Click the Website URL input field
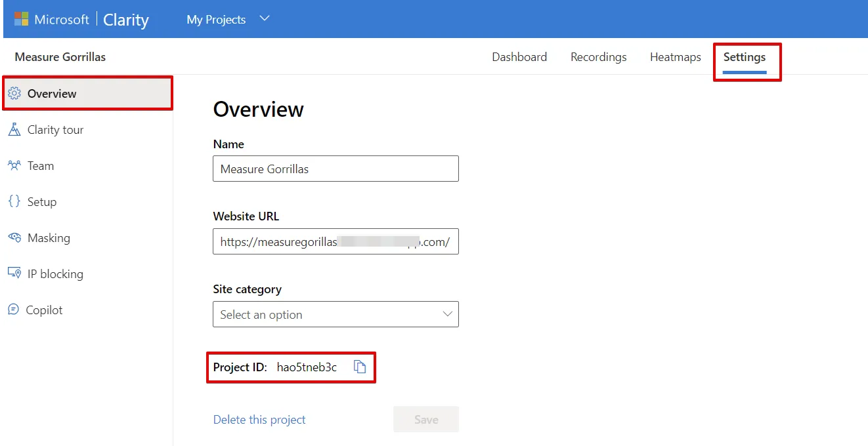 336,241
